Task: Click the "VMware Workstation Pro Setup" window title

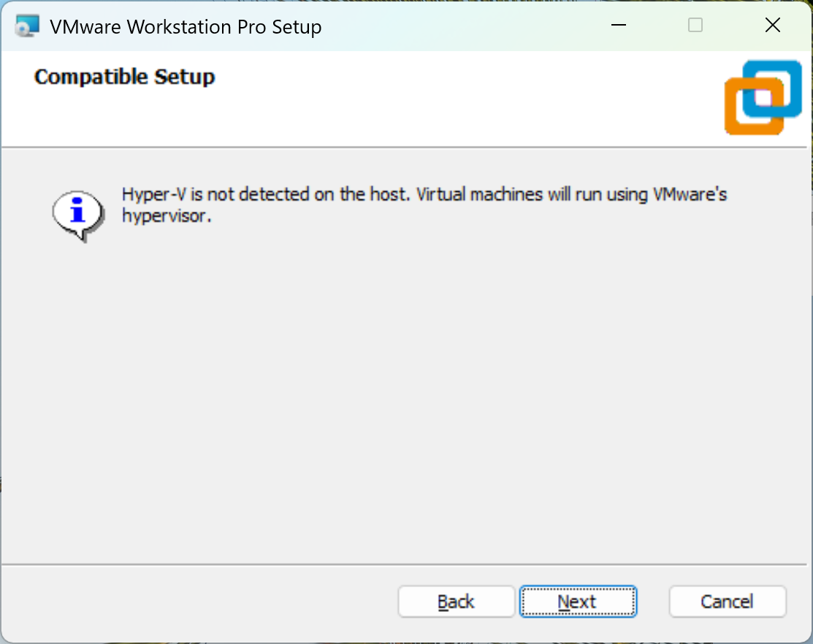Action: (186, 27)
